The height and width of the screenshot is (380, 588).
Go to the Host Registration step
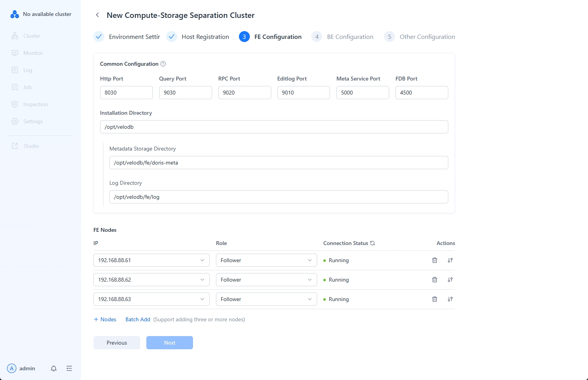[205, 37]
